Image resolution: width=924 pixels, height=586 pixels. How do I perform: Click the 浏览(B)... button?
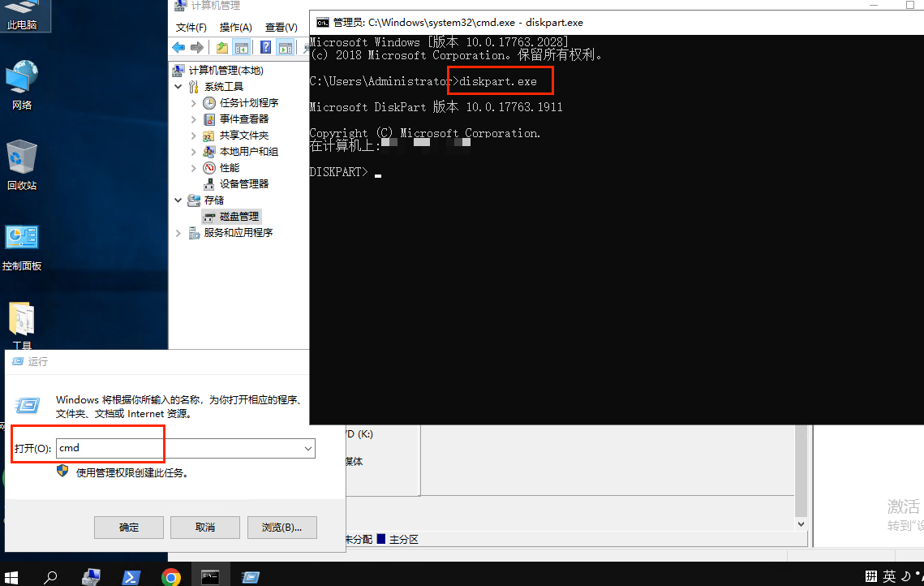[281, 528]
